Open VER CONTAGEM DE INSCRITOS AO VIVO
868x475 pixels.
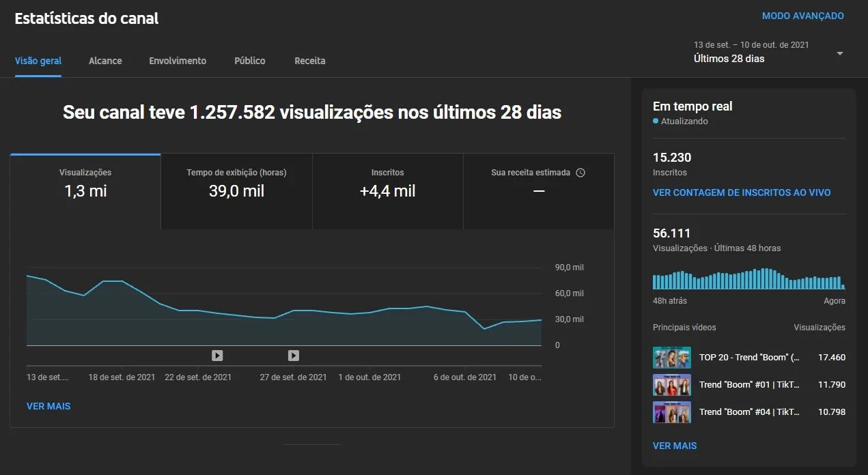click(x=742, y=192)
